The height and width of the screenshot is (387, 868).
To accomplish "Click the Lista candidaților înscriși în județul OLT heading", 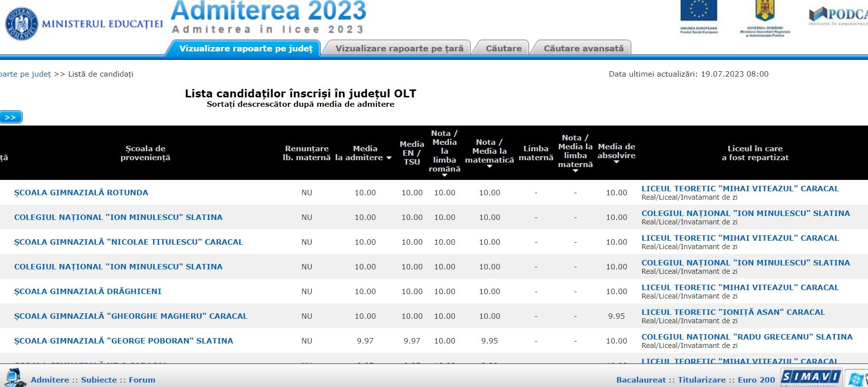I will tap(300, 93).
